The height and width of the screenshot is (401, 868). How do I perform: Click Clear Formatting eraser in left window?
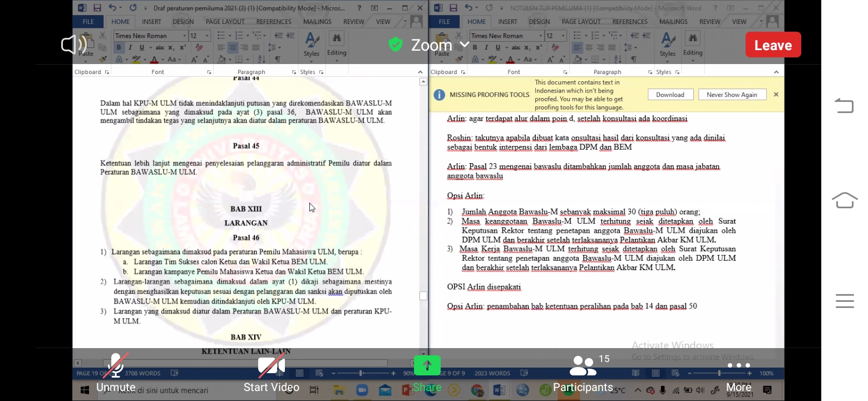pyautogui.click(x=200, y=48)
